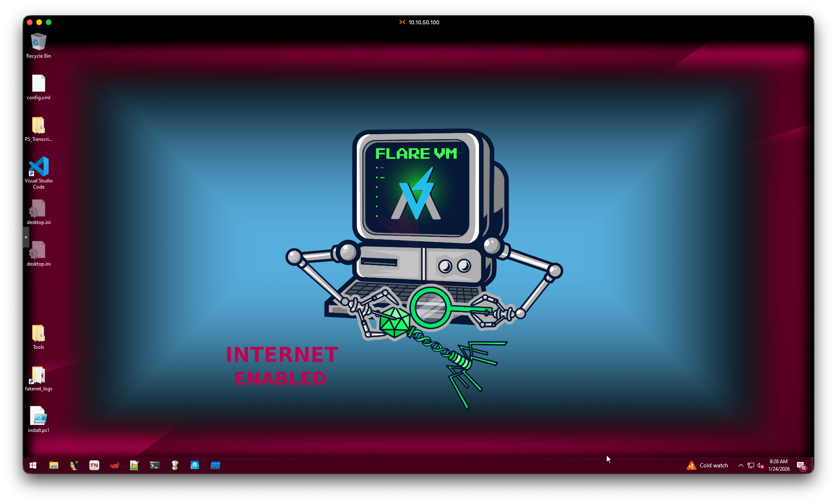Launch the red chili pepper taskbar app

pos(115,465)
